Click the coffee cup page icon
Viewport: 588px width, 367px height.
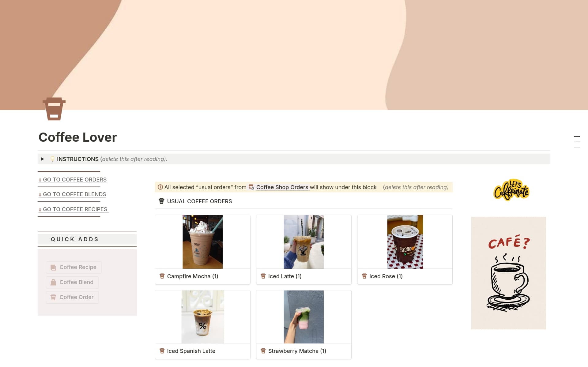(54, 109)
